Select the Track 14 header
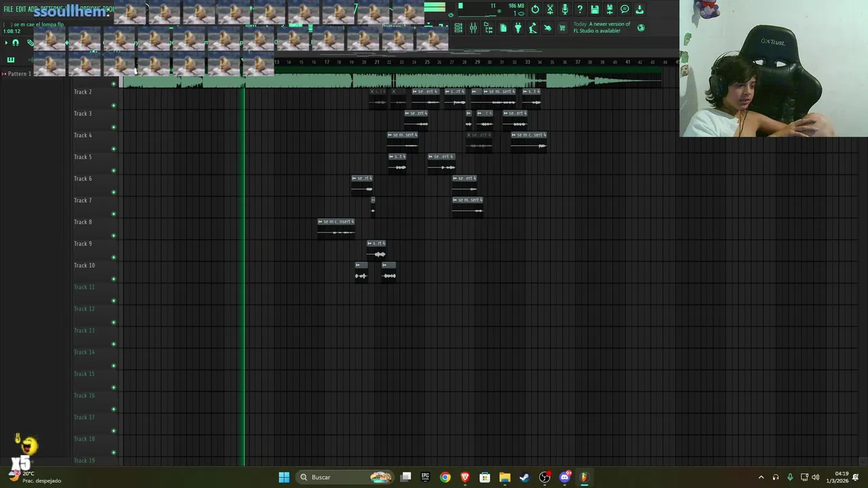 [x=95, y=359]
